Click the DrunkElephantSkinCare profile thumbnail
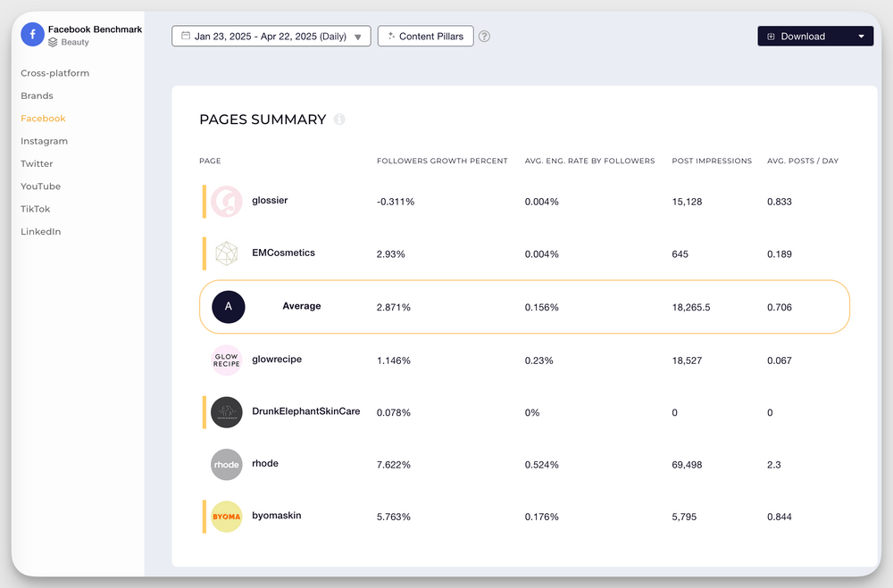This screenshot has height=588, width=893. tap(226, 412)
